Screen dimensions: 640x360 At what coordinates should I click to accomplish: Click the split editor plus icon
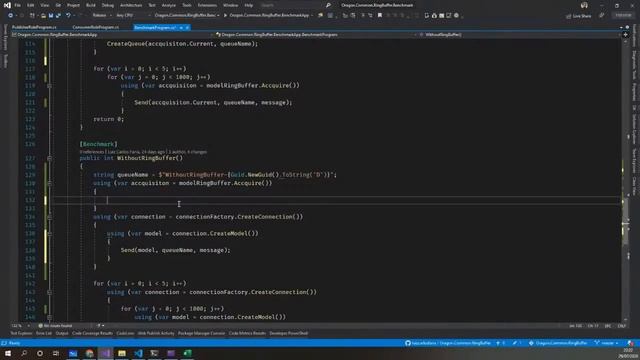point(625,35)
